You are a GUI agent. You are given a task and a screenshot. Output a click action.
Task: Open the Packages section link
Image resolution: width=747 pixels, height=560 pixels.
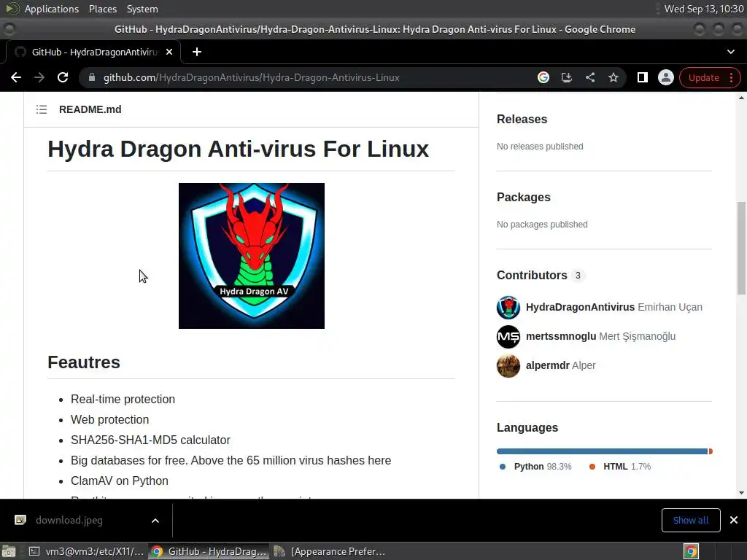(x=523, y=197)
